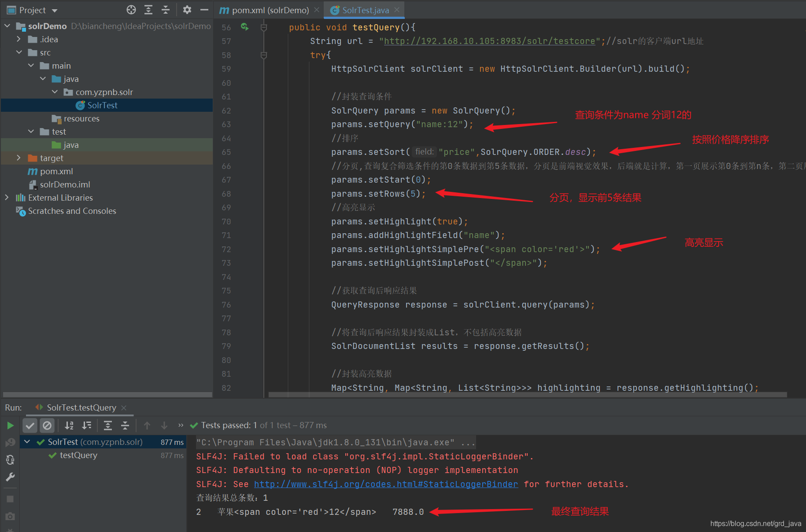
Task: Sort tests by duration
Action: (x=87, y=426)
